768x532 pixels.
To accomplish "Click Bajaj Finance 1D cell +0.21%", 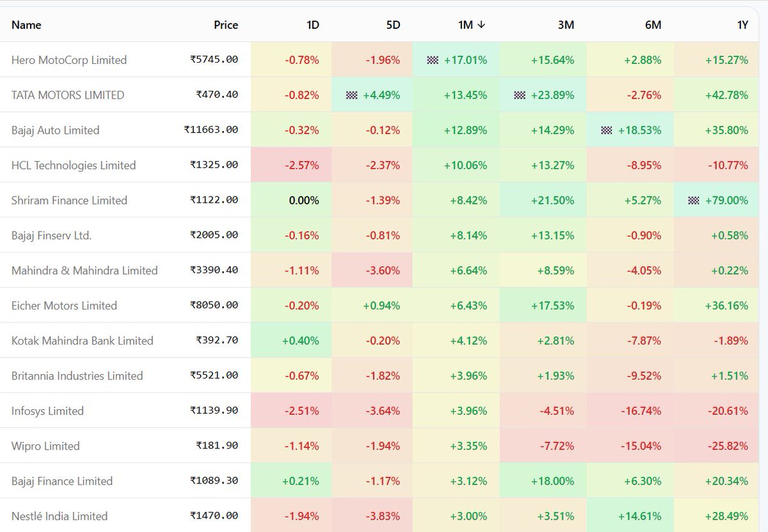I will pyautogui.click(x=291, y=481).
